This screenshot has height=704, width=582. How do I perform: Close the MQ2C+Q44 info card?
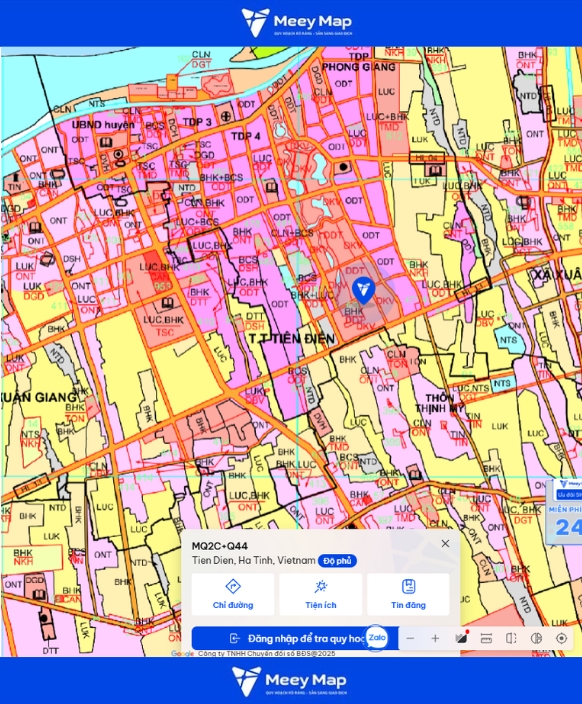[445, 543]
